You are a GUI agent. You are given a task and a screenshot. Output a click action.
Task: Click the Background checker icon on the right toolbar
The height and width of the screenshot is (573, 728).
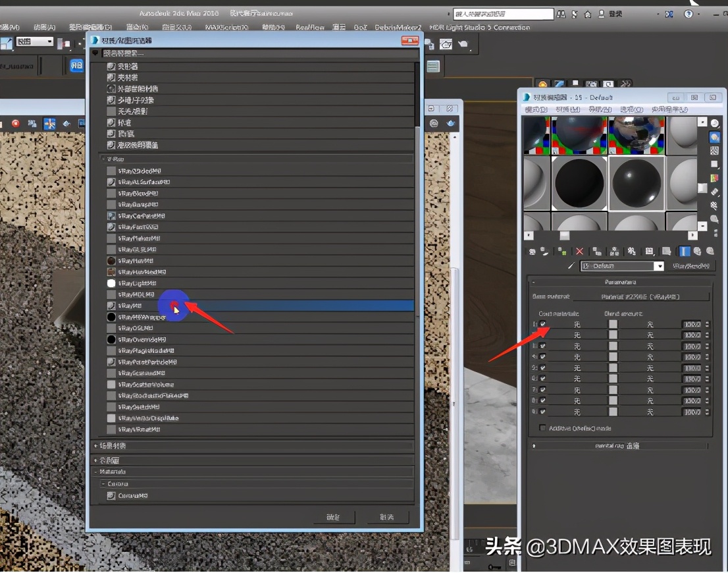pos(714,150)
